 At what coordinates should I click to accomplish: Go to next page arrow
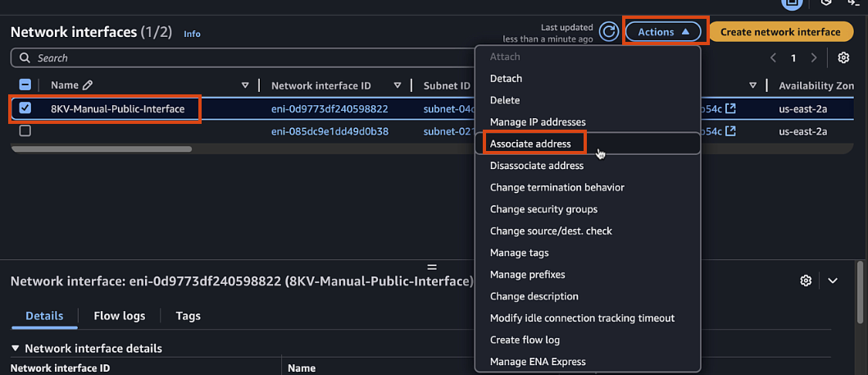pyautogui.click(x=813, y=58)
